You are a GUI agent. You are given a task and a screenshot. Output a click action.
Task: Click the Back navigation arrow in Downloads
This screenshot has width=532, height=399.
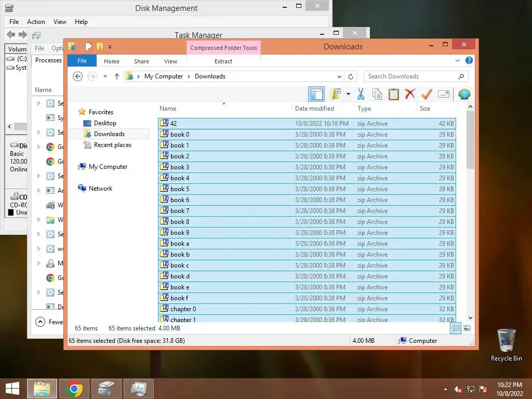click(x=78, y=76)
